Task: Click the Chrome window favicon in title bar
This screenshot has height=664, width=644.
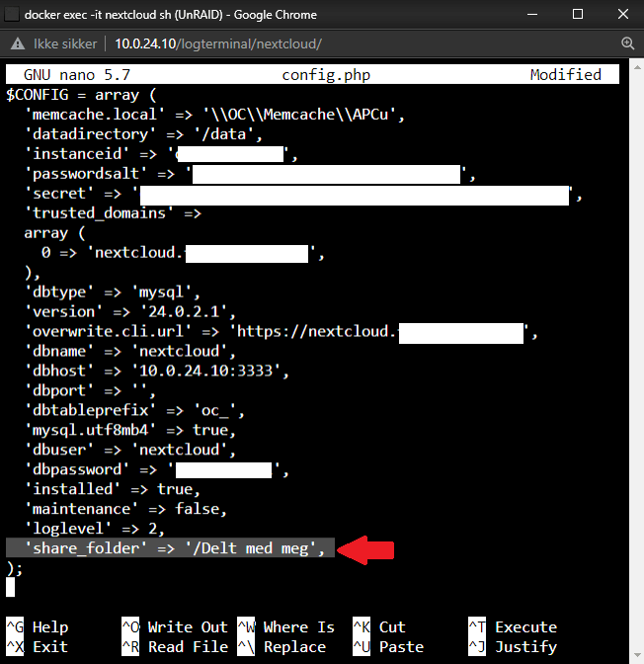Action: (x=12, y=15)
